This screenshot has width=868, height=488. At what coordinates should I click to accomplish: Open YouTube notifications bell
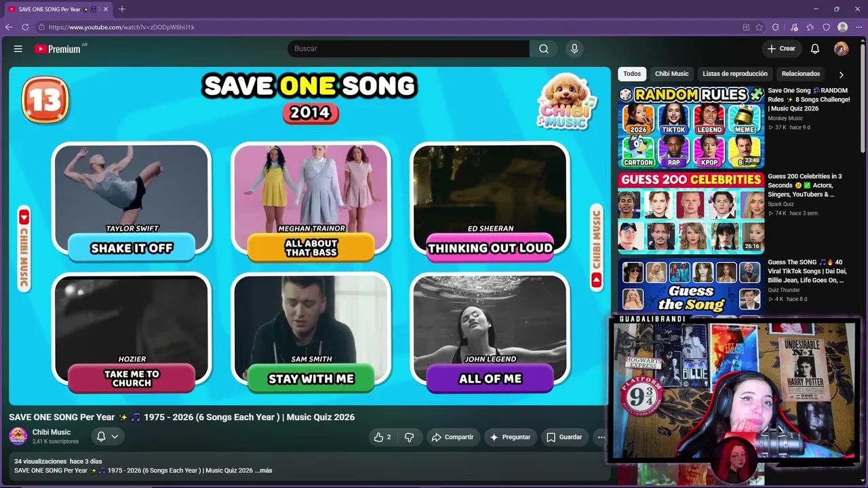(815, 49)
